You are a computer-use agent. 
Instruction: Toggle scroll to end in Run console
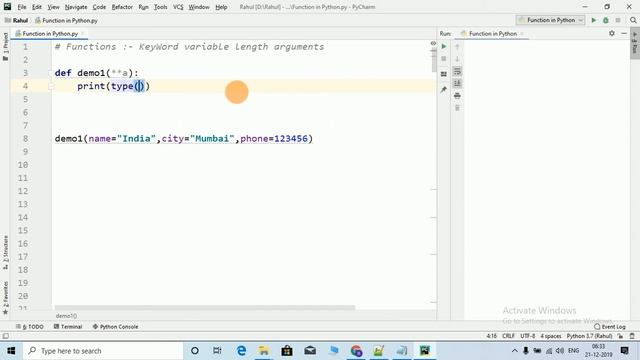tap(457, 84)
